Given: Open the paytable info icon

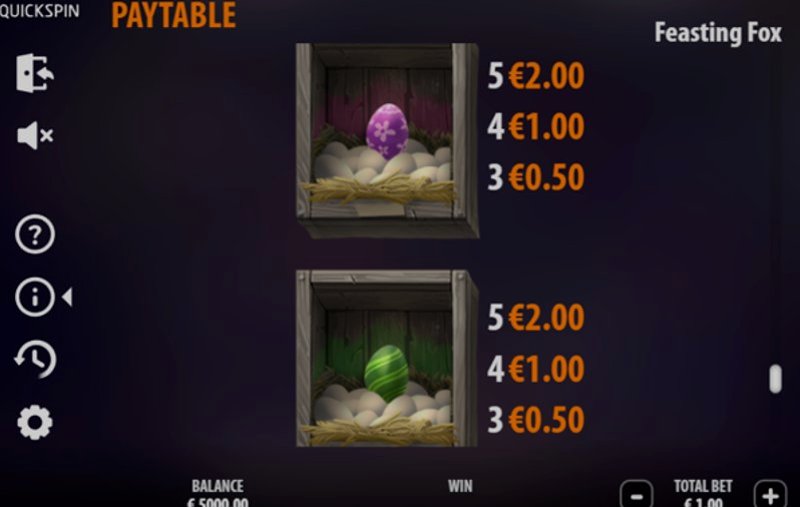Looking at the screenshot, I should [x=35, y=297].
